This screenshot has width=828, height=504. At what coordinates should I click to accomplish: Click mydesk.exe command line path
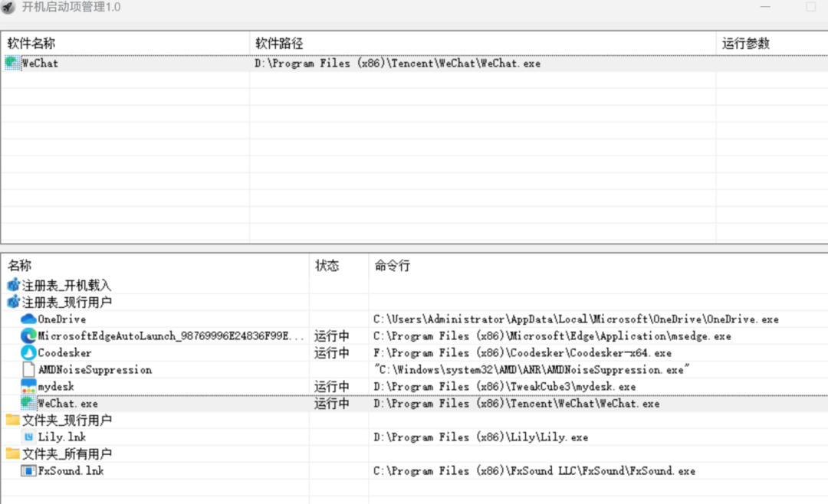click(504, 387)
